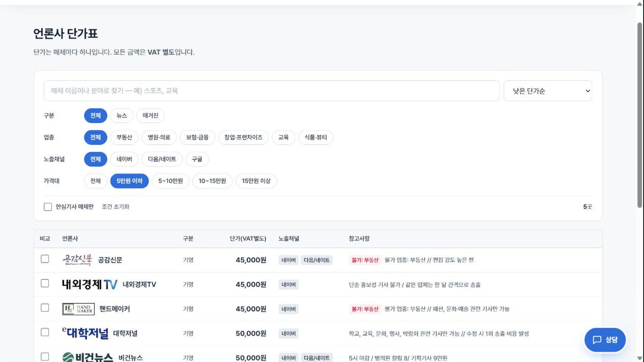The width and height of the screenshot is (644, 362).
Task: Click the 조건 초기화 reset link
Action: tap(115, 207)
